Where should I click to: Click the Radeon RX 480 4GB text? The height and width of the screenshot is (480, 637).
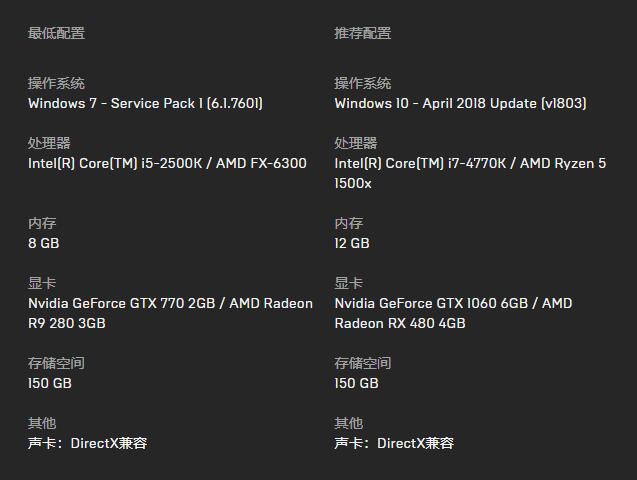coord(400,323)
